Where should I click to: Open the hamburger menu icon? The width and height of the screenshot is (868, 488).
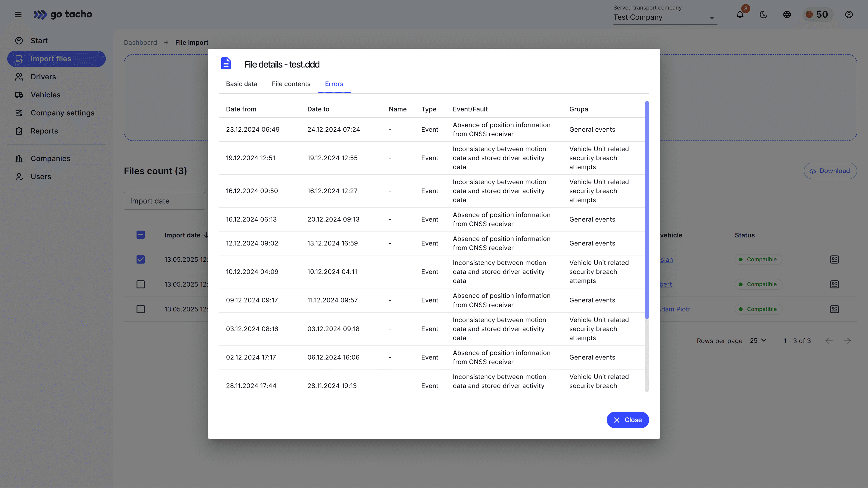click(18, 14)
